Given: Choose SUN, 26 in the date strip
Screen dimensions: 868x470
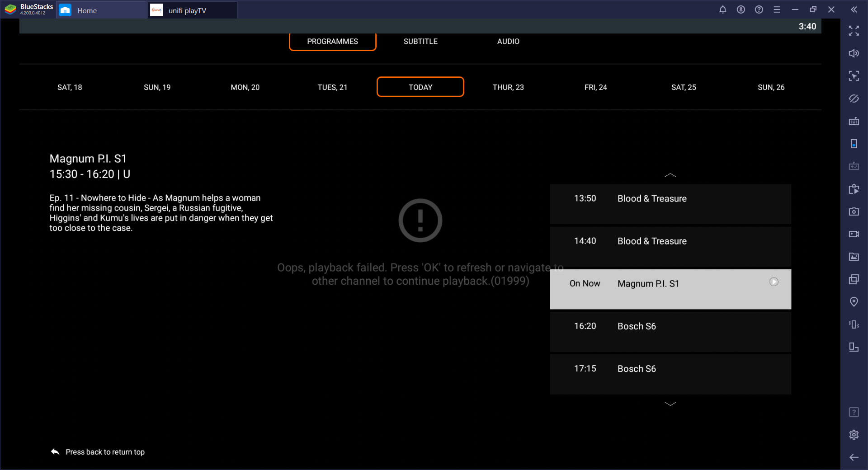Looking at the screenshot, I should (771, 87).
